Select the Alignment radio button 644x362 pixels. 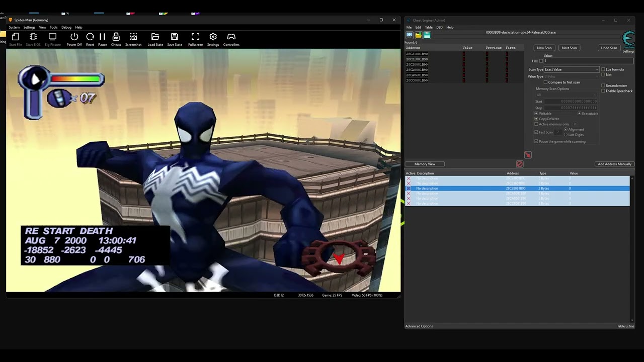click(x=566, y=130)
